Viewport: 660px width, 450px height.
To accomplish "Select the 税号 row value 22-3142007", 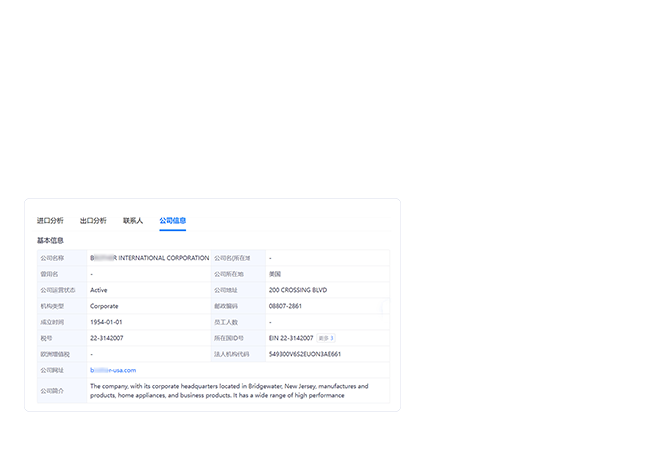I will [x=106, y=338].
